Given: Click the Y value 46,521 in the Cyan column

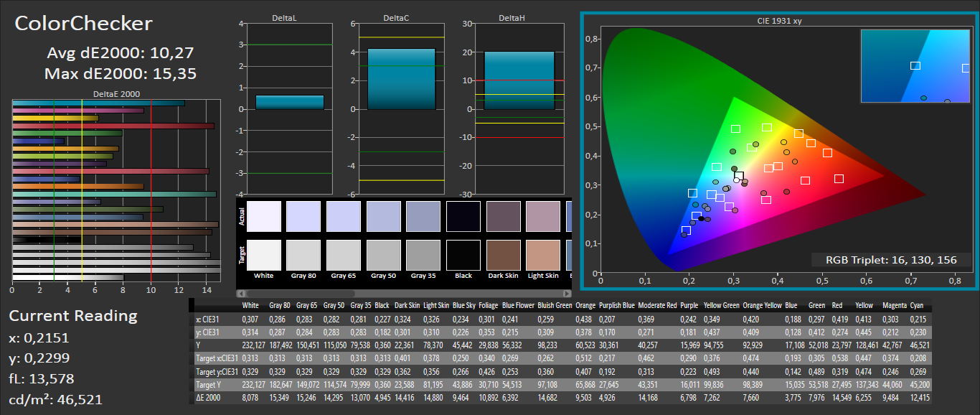Looking at the screenshot, I should point(920,345).
